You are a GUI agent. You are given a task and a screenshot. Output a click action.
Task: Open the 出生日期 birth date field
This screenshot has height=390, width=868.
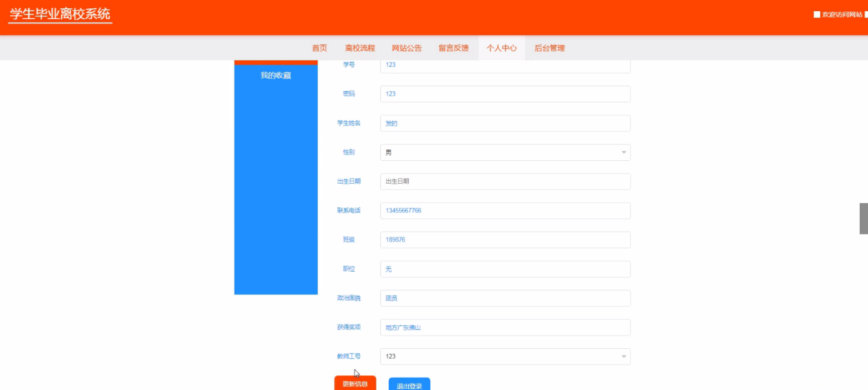(x=505, y=181)
